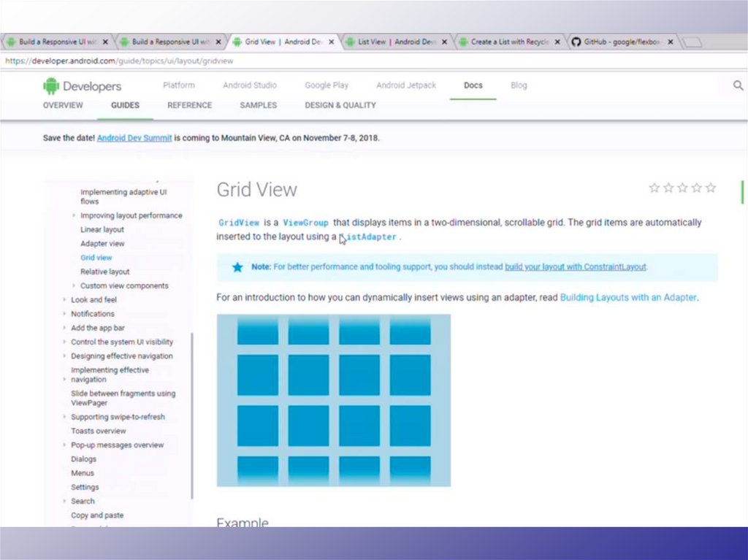The width and height of the screenshot is (748, 560).
Task: Rate page with second star
Action: [x=668, y=188]
